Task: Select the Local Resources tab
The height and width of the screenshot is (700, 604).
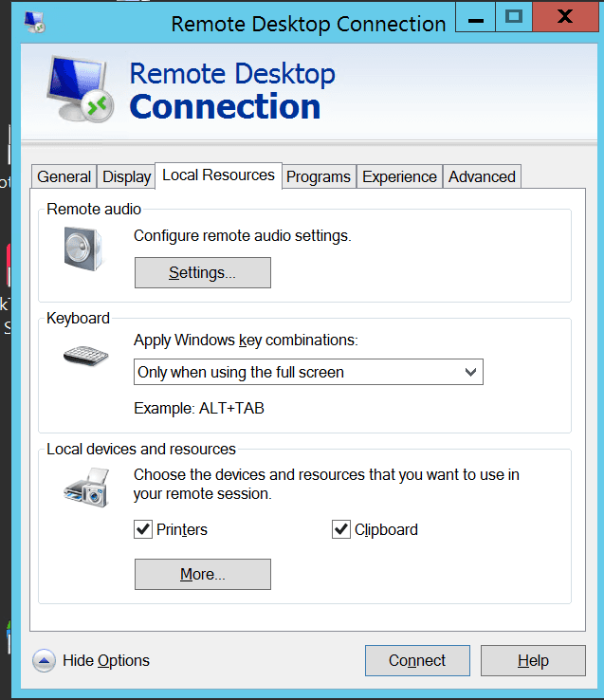Action: (x=218, y=175)
